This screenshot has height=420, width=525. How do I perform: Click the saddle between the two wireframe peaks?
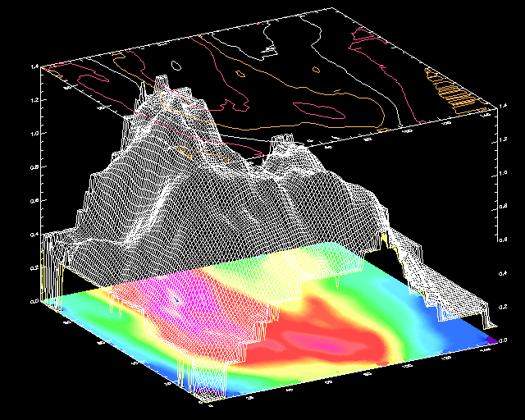coord(246,164)
